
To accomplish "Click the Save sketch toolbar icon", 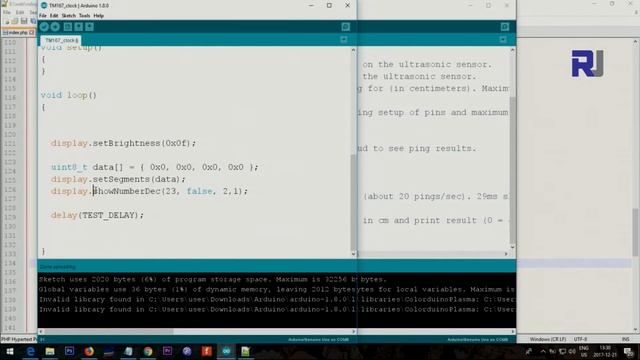I will tap(89, 27).
